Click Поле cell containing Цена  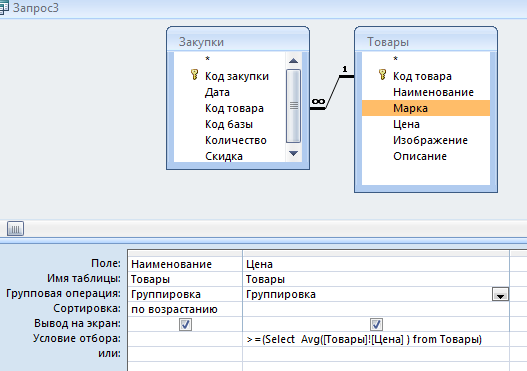pos(376,264)
